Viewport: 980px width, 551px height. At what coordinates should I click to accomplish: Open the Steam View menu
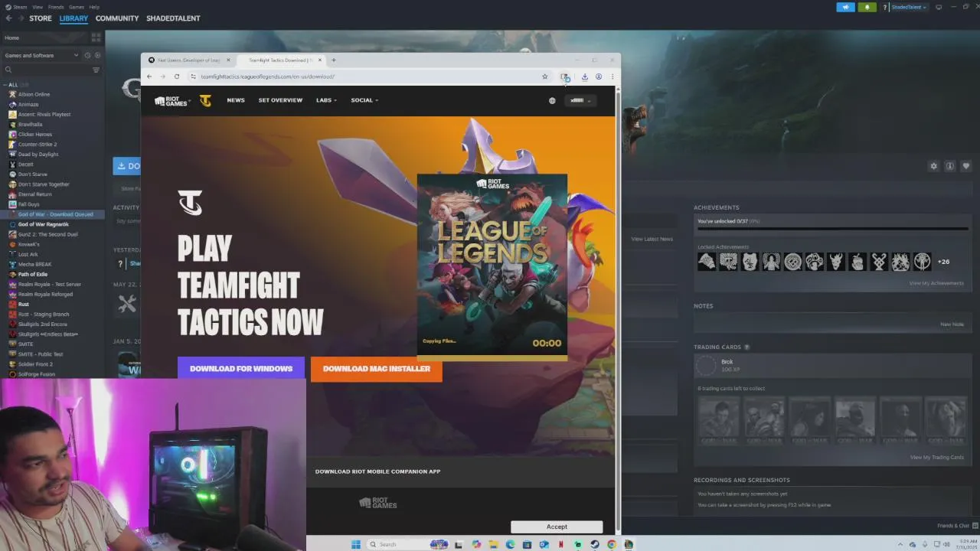pos(38,7)
